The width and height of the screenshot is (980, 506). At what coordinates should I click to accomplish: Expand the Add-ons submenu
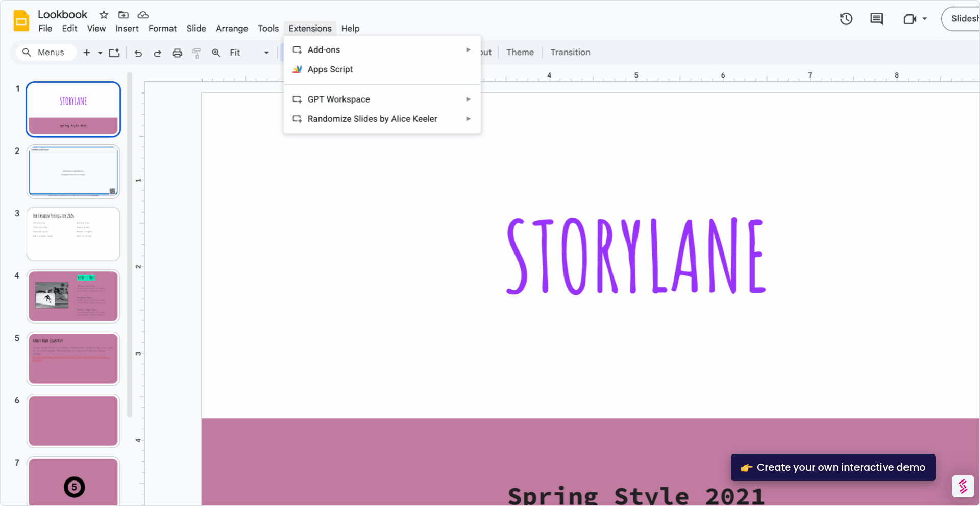pyautogui.click(x=382, y=50)
